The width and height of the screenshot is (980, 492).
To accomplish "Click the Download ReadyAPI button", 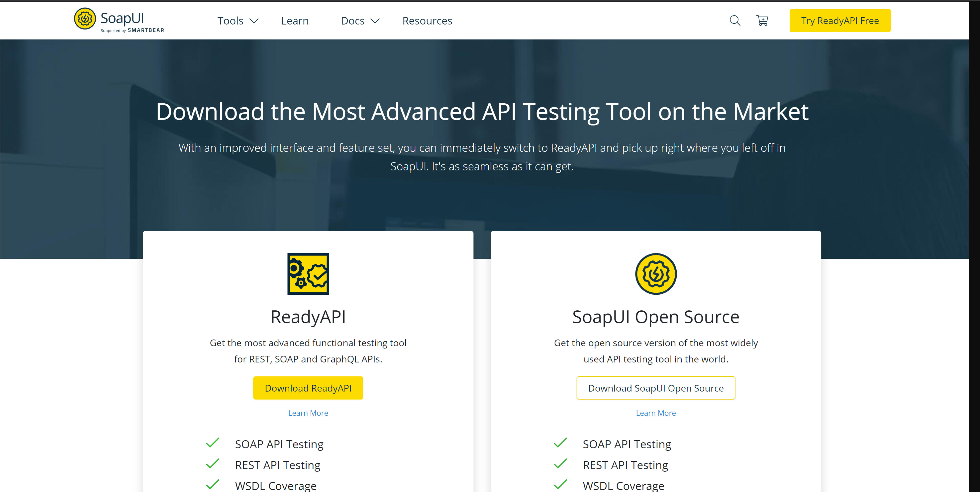I will coord(308,388).
